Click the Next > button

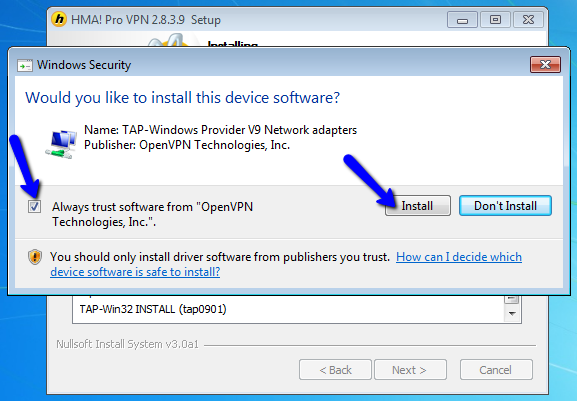tap(410, 370)
